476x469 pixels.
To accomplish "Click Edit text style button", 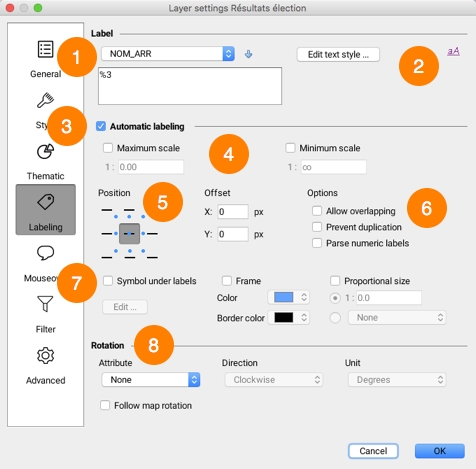I will pos(338,54).
